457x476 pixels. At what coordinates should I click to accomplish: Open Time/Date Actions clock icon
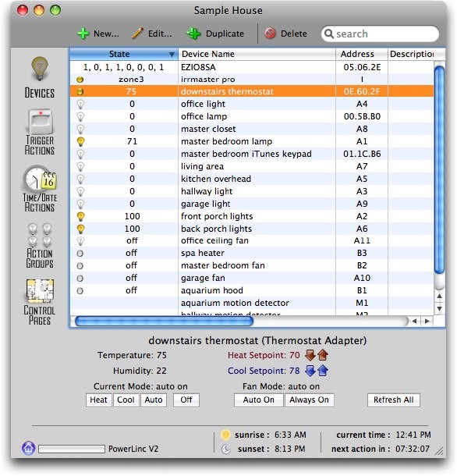[40, 181]
